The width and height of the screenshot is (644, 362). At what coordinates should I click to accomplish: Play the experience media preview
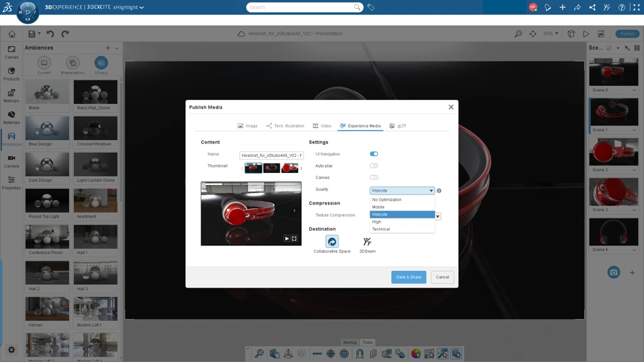286,239
